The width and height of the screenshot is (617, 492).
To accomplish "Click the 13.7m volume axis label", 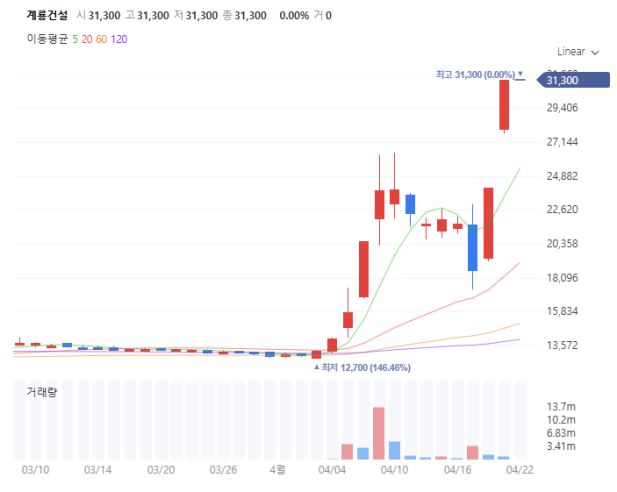I will [559, 406].
